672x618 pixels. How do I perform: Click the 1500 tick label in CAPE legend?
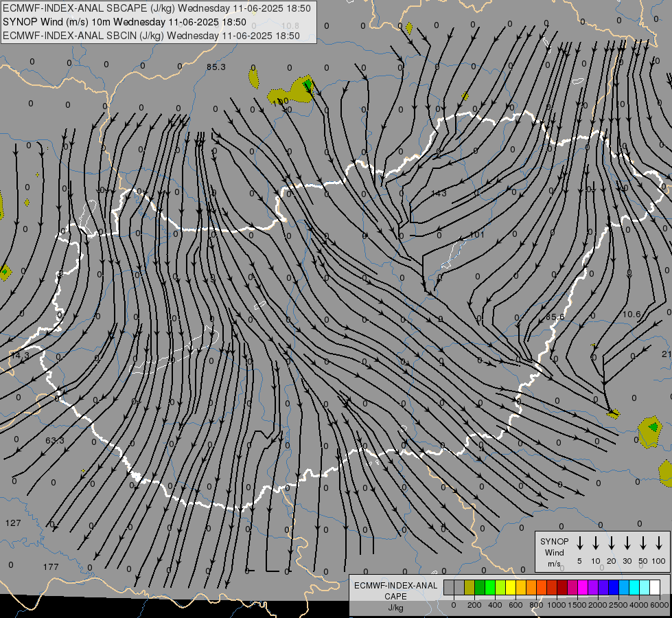[x=577, y=605]
